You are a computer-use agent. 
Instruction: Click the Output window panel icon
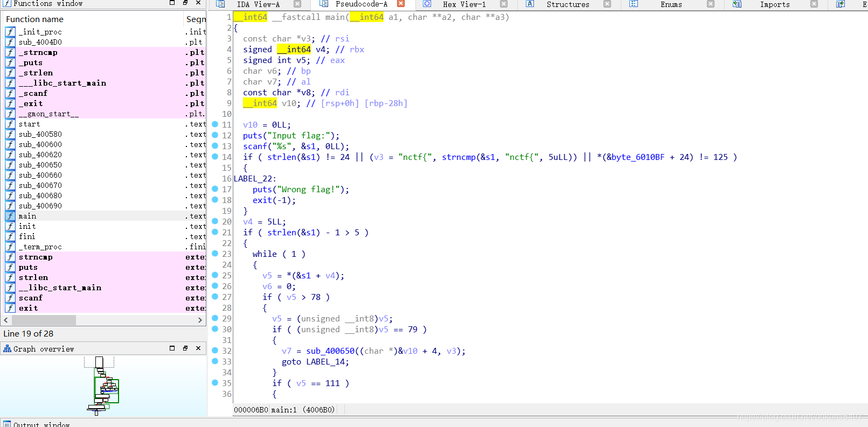[x=7, y=424]
